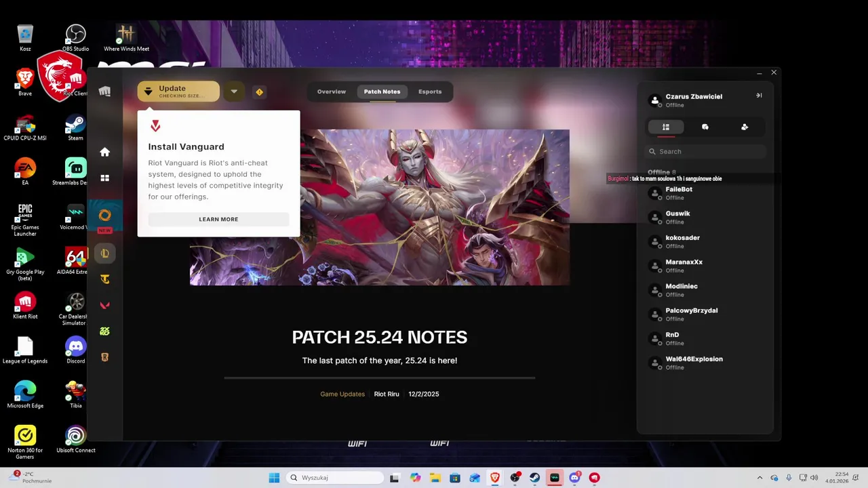Open Discord from the taskbar

575,478
